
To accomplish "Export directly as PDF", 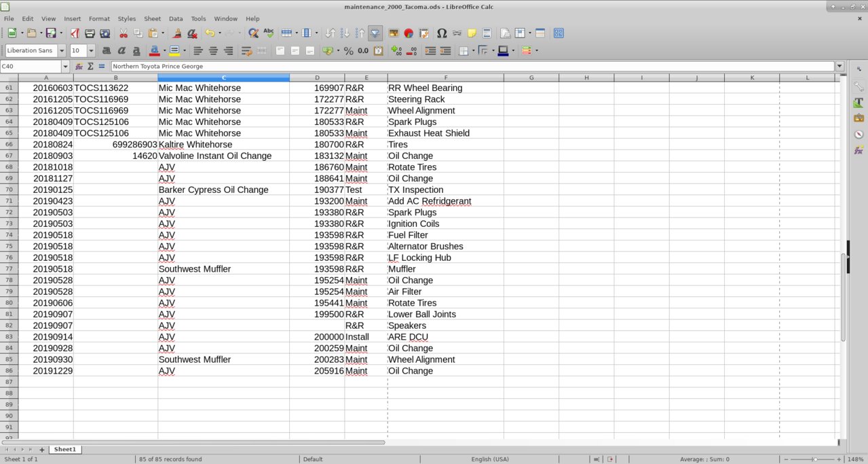I will [x=75, y=33].
